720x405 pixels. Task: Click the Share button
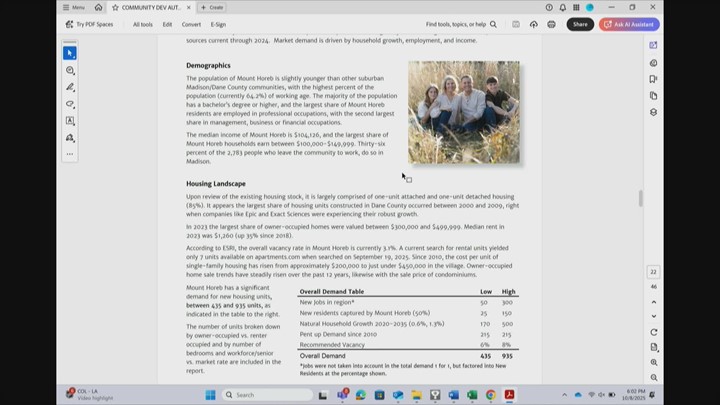580,24
